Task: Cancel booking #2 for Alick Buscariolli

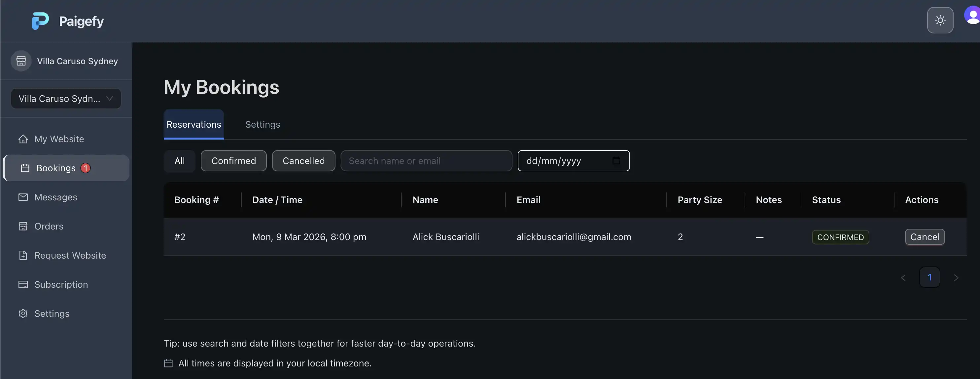Action: tap(925, 236)
